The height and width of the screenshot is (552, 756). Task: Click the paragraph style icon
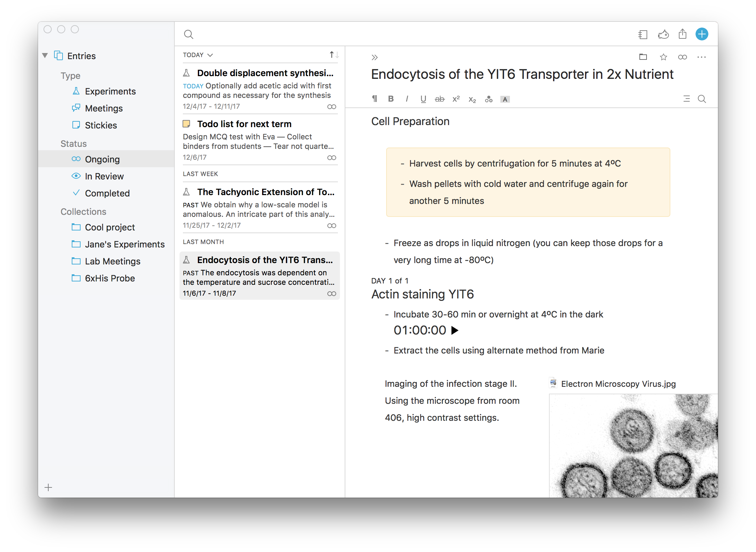click(375, 99)
